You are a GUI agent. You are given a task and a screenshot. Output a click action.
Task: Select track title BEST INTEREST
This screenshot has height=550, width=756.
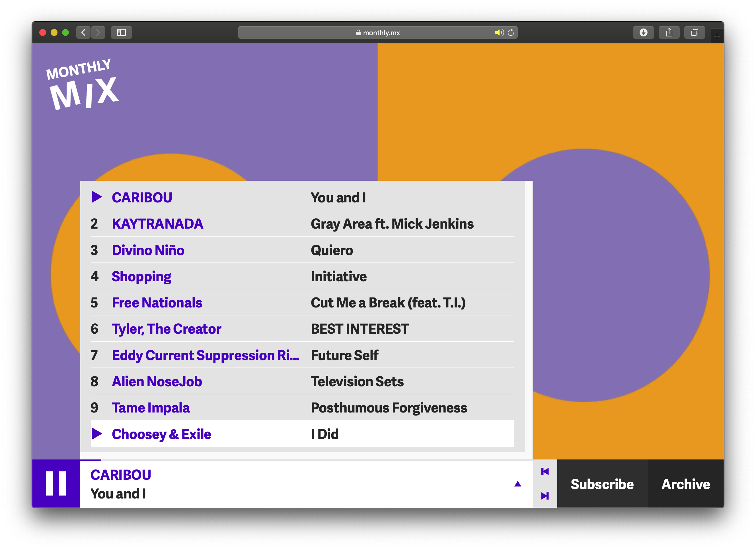click(360, 329)
